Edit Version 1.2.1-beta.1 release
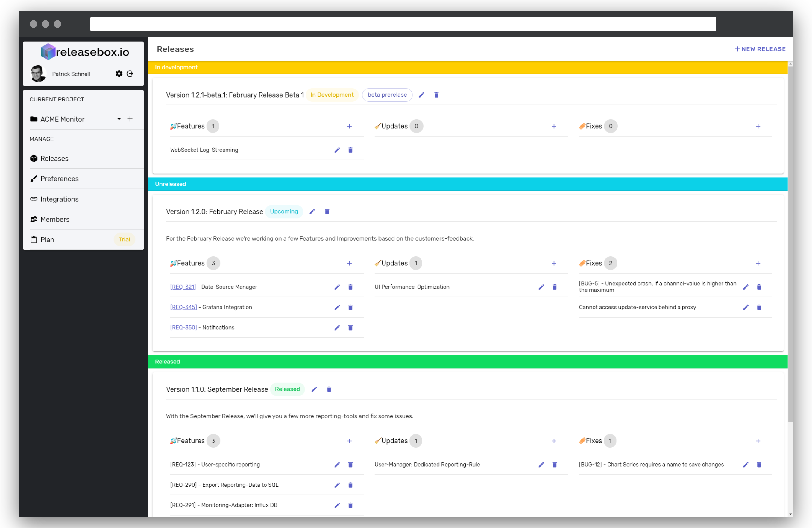The width and height of the screenshot is (812, 528). [422, 95]
